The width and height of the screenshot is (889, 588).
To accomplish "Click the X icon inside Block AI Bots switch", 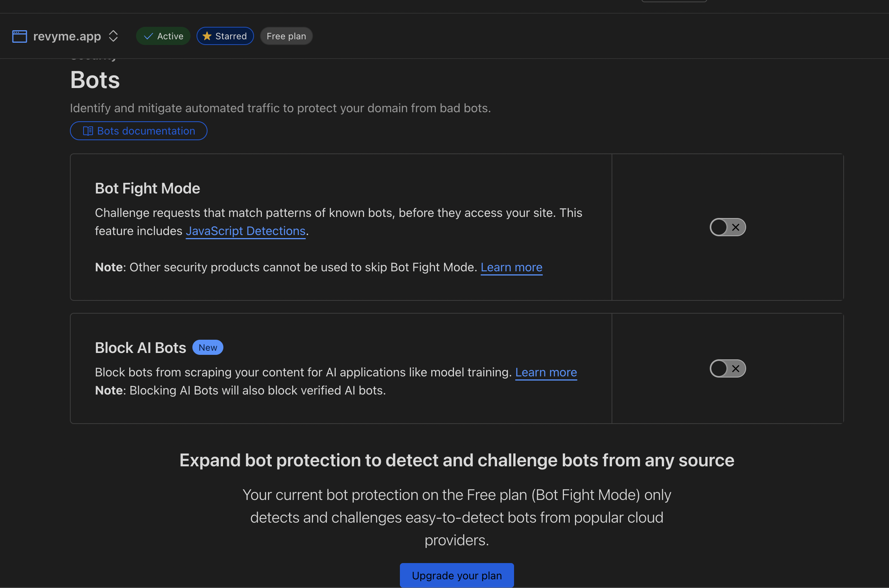I will pos(736,368).
